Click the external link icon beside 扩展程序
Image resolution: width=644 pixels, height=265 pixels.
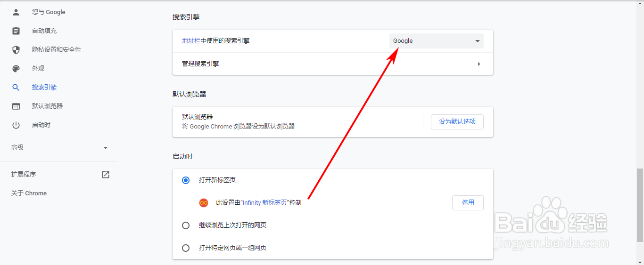106,175
